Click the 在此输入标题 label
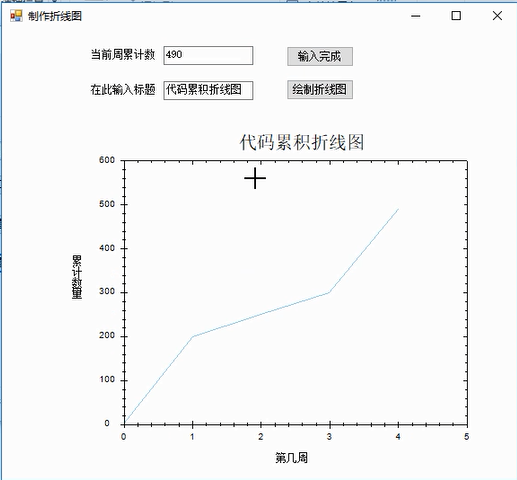Viewport: 517px width, 480px height. pos(123,90)
